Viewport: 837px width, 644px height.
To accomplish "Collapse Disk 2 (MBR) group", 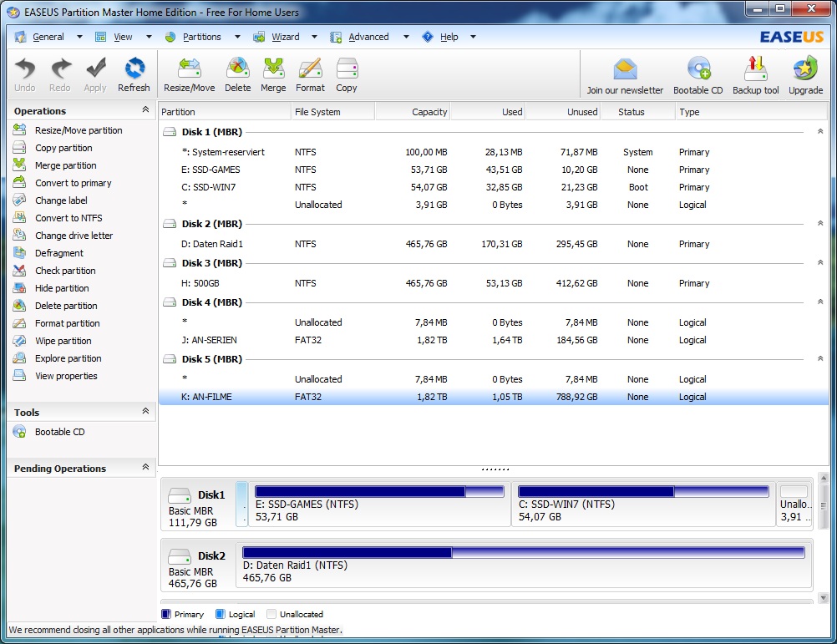I will tap(820, 223).
